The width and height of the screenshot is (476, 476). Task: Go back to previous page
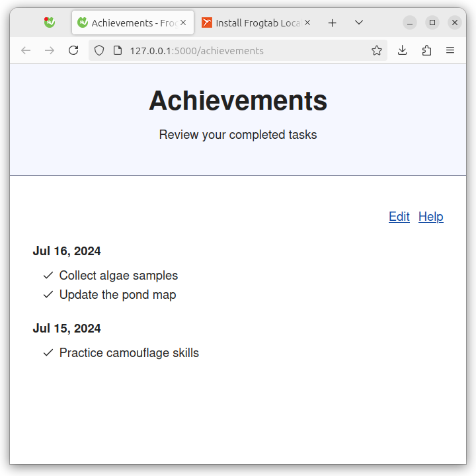[26, 50]
